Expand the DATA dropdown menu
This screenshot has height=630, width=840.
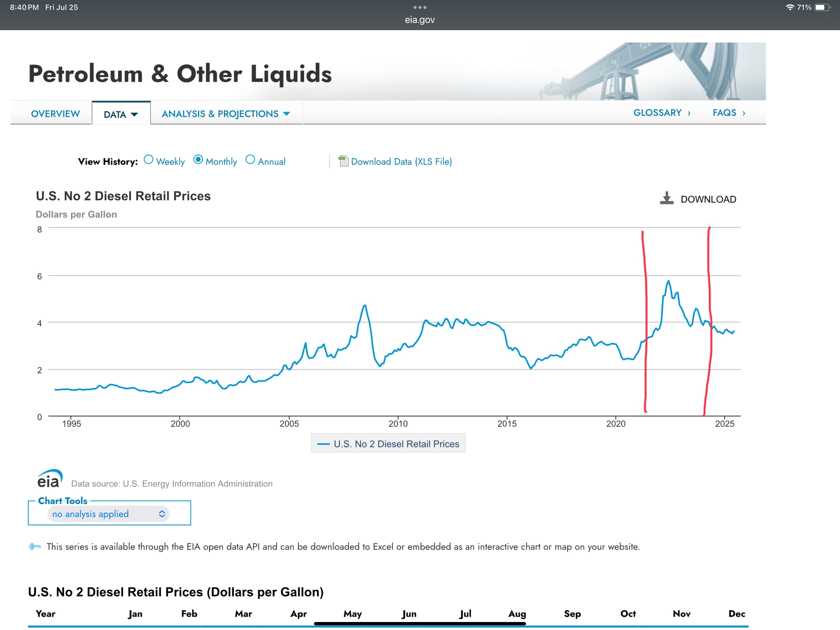coord(121,114)
